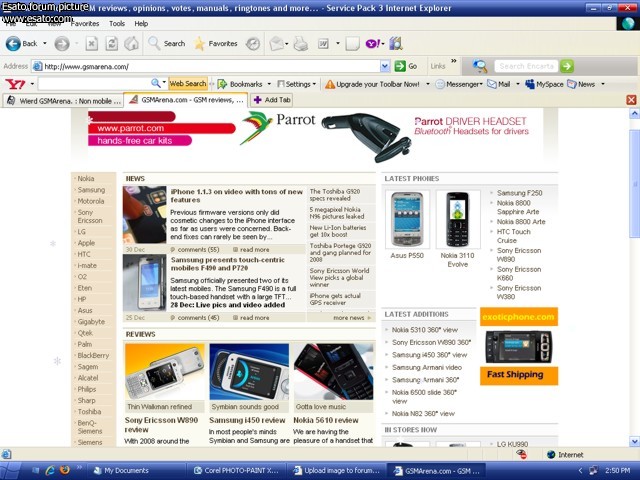The width and height of the screenshot is (640, 480).
Task: Open the Upload image to forum taskbar item
Action: coord(336,471)
